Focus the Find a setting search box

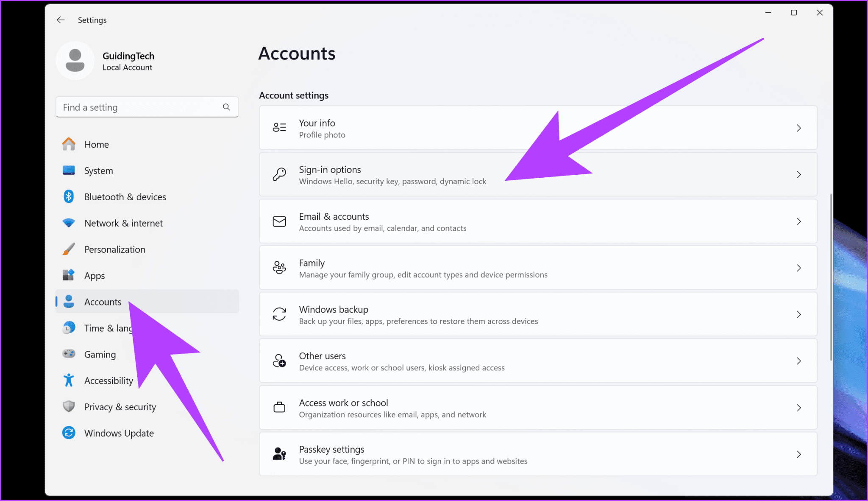click(x=140, y=107)
